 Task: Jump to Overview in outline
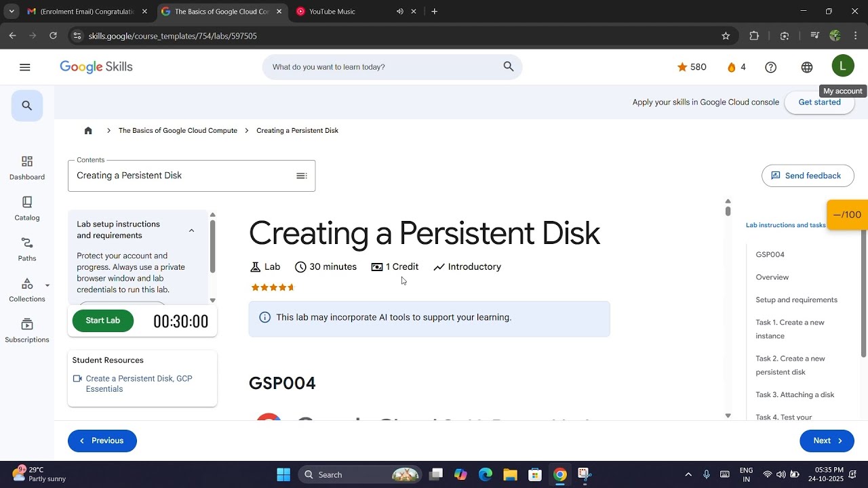point(772,277)
